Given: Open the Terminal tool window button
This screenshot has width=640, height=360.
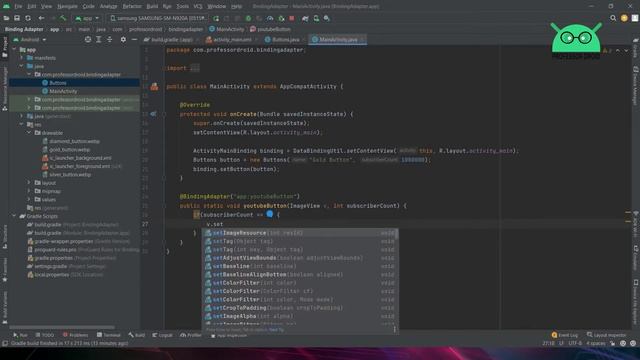Looking at the screenshot, I should point(109,335).
